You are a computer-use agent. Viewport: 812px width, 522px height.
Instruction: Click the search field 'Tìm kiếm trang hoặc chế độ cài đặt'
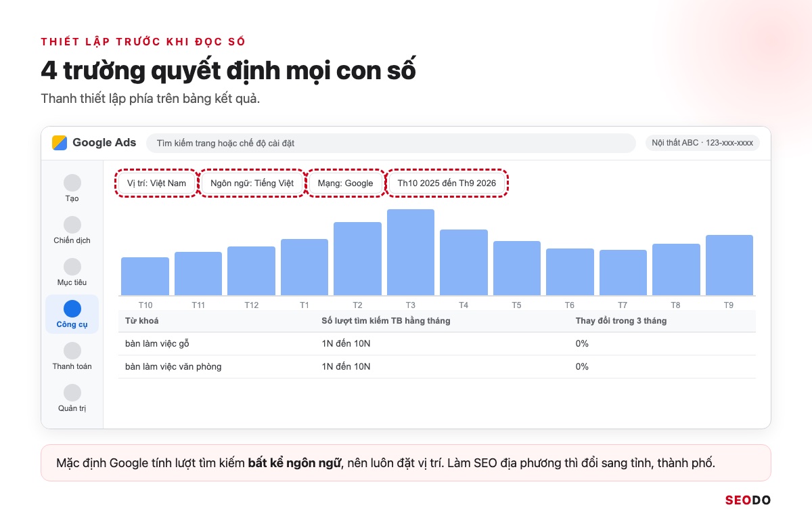pyautogui.click(x=391, y=143)
